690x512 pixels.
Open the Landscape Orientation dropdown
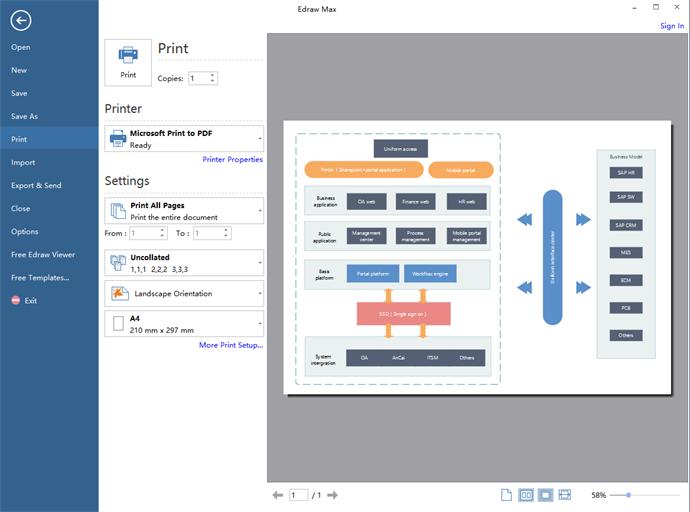click(x=260, y=293)
